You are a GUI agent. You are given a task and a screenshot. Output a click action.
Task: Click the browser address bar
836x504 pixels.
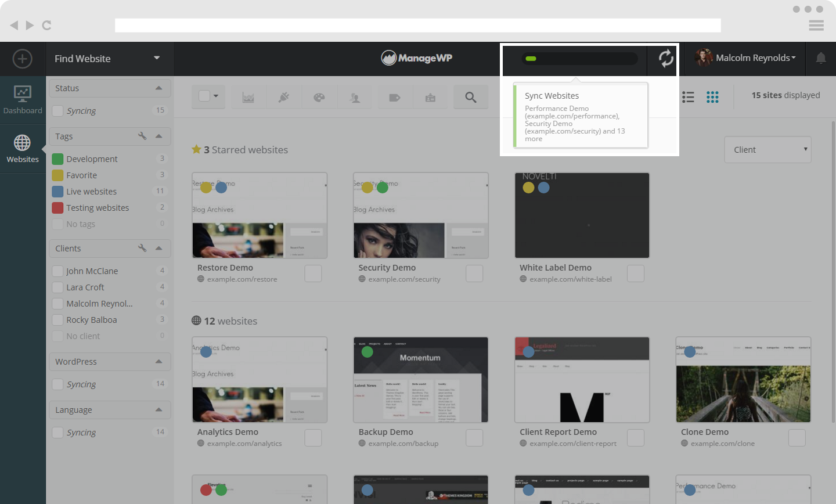(x=418, y=25)
